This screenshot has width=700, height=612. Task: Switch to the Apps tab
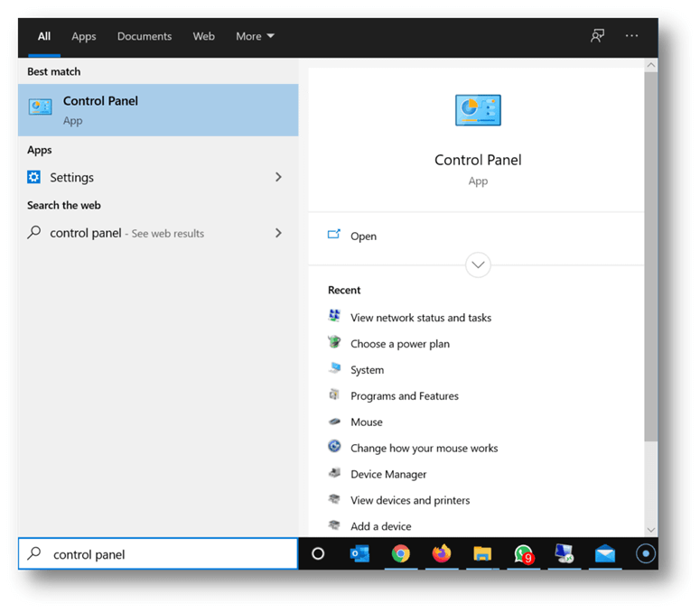(84, 37)
